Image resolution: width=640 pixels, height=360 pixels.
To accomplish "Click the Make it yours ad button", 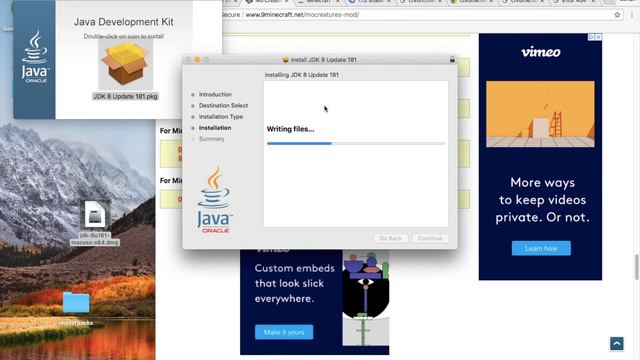I will pyautogui.click(x=284, y=332).
